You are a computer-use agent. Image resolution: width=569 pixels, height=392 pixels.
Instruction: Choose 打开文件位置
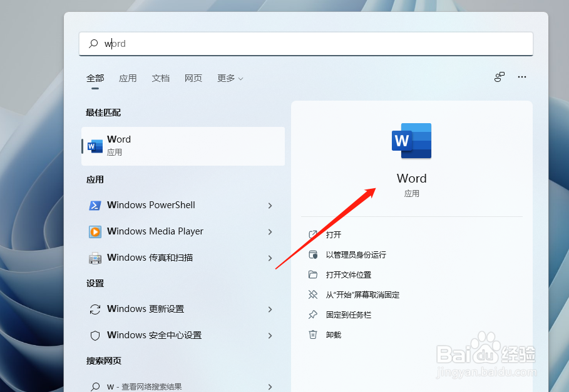click(349, 275)
